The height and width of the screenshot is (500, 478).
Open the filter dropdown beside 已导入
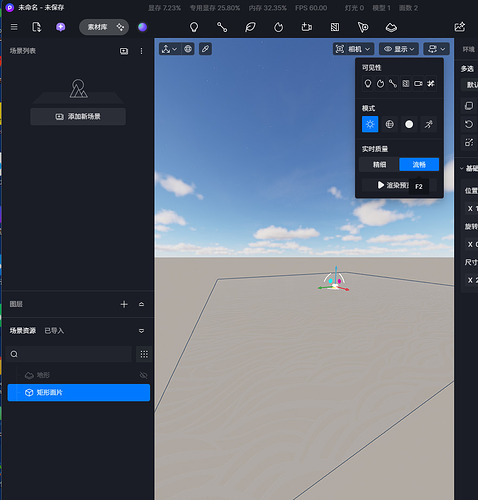pyautogui.click(x=141, y=331)
